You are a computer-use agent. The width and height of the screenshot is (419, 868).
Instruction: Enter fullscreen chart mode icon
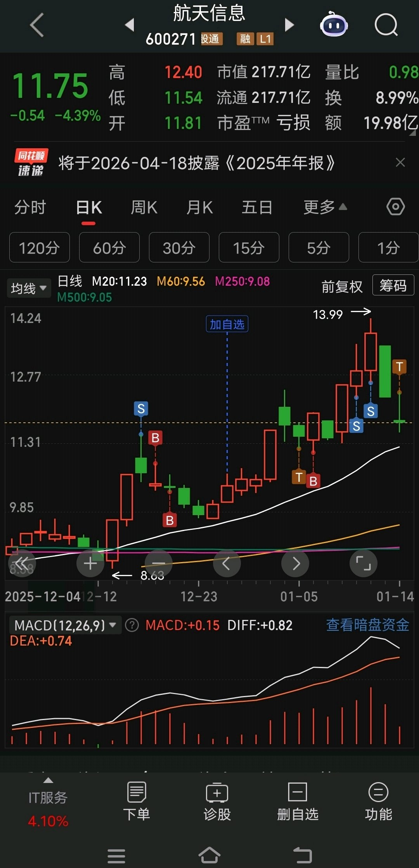pos(364,563)
